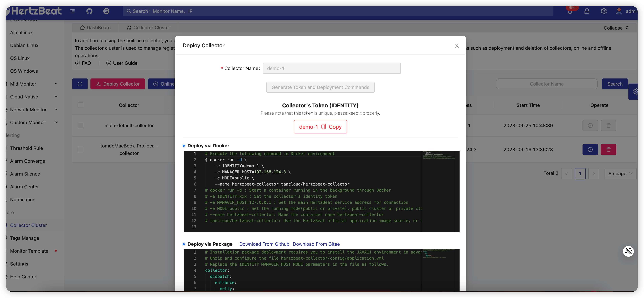Screen dimensions: 644x298
Task: Switch to the DashBoard tab
Action: point(95,28)
